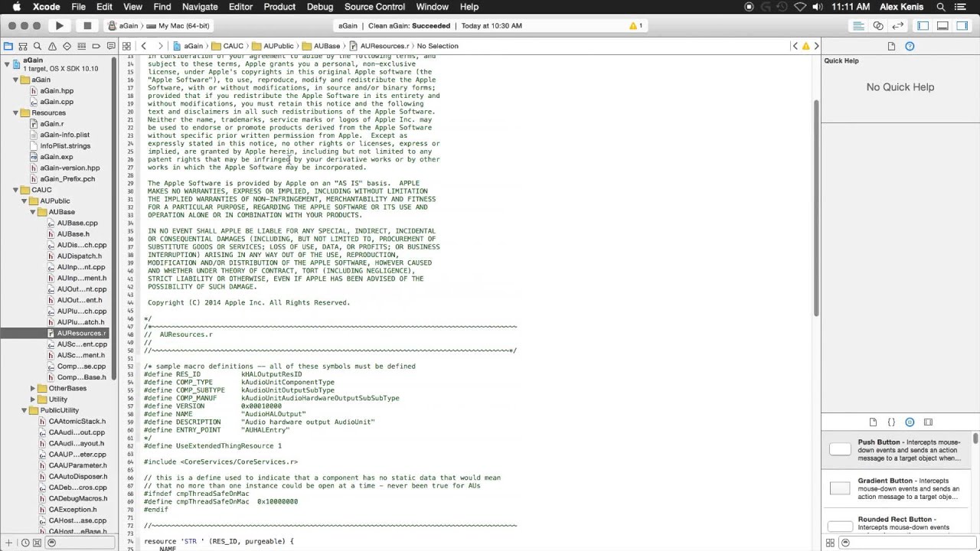980x551 pixels.
Task: Collapse the Resources group
Action: [15, 112]
